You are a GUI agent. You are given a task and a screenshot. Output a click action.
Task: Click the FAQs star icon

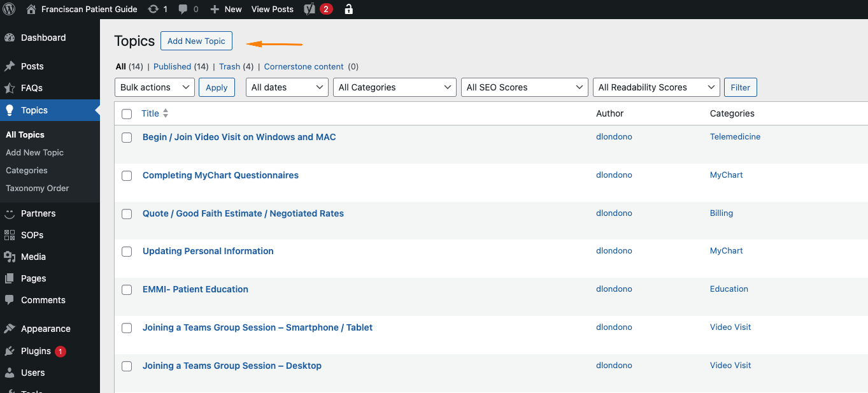pyautogui.click(x=10, y=88)
